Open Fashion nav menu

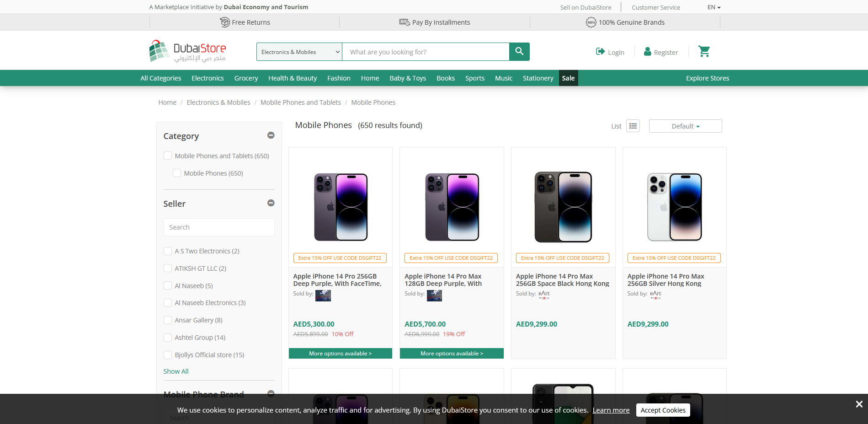[339, 78]
